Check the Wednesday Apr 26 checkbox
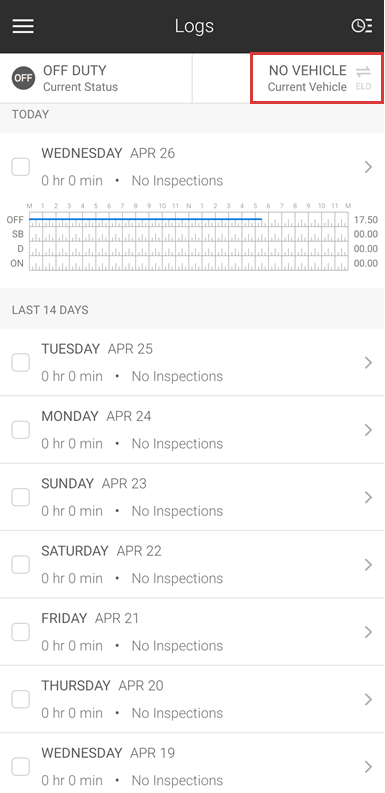385x793 pixels. pos(21,167)
